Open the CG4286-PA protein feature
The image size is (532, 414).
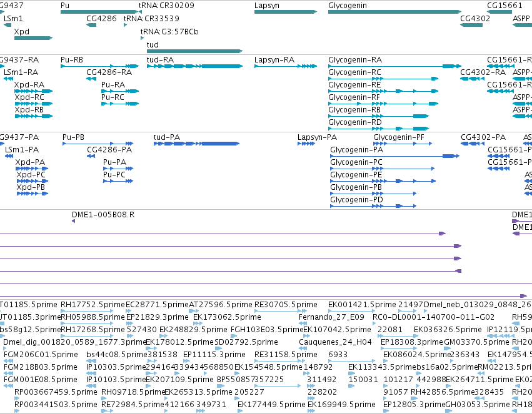tap(91, 156)
